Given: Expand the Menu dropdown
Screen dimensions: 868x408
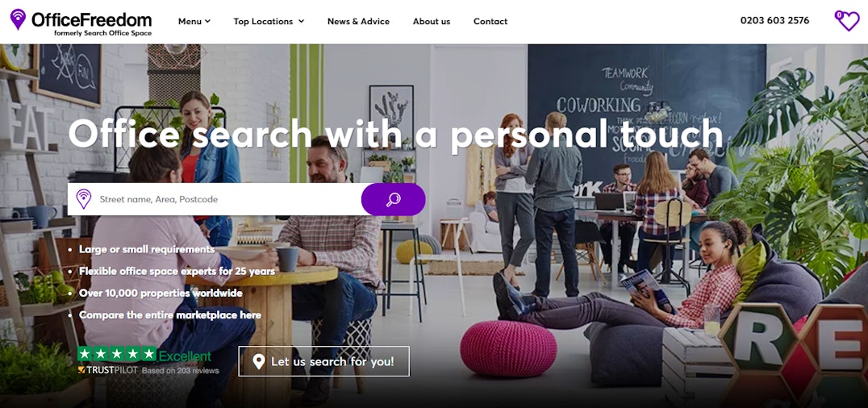Looking at the screenshot, I should (194, 22).
